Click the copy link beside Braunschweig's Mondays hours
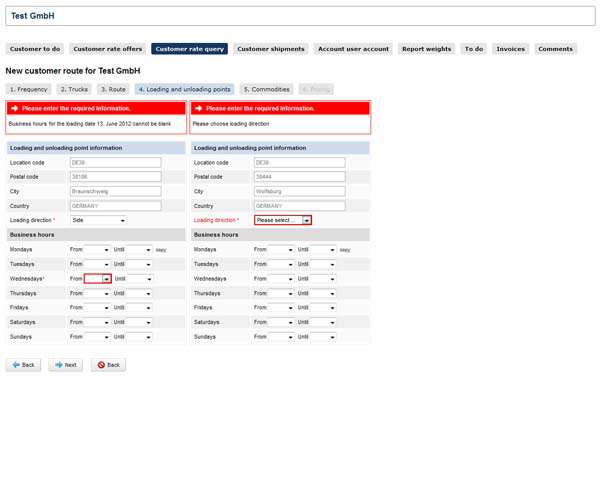This screenshot has width=600, height=480. pyautogui.click(x=161, y=250)
